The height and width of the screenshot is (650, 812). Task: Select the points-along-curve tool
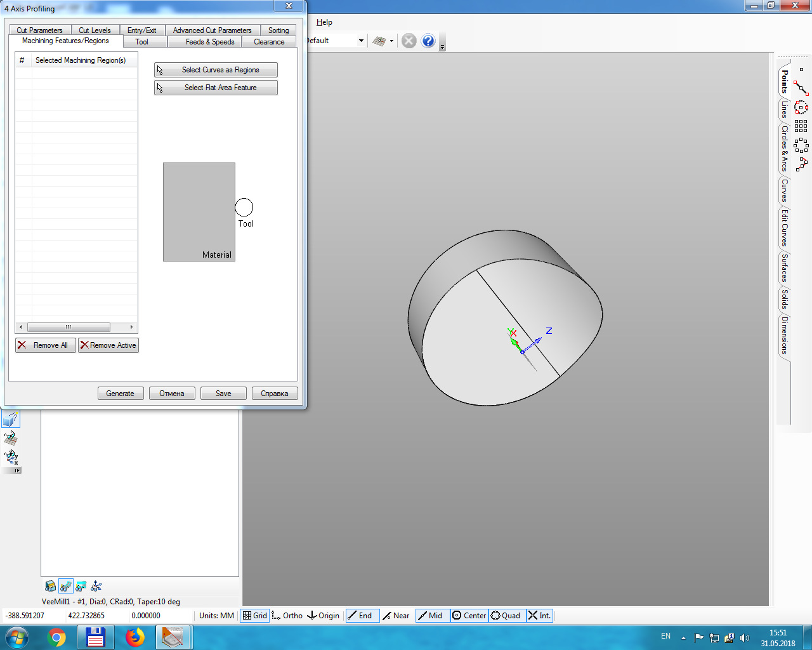[801, 164]
